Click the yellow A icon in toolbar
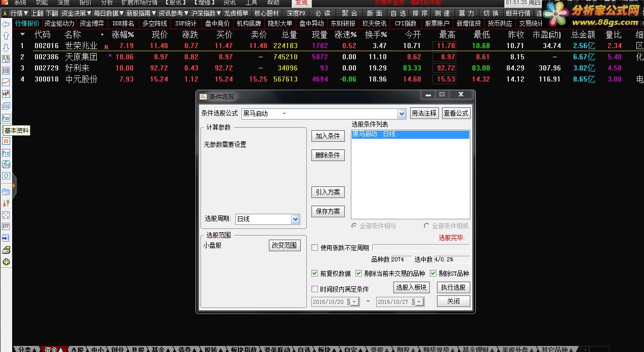Screen dimensions: 644x352 (x=4, y=13)
